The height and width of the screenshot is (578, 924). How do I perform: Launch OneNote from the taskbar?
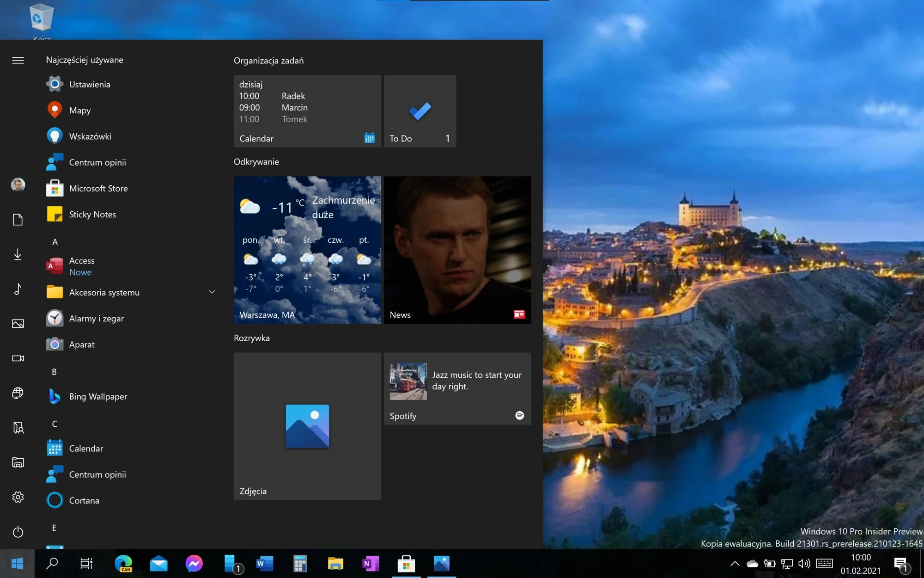[371, 563]
